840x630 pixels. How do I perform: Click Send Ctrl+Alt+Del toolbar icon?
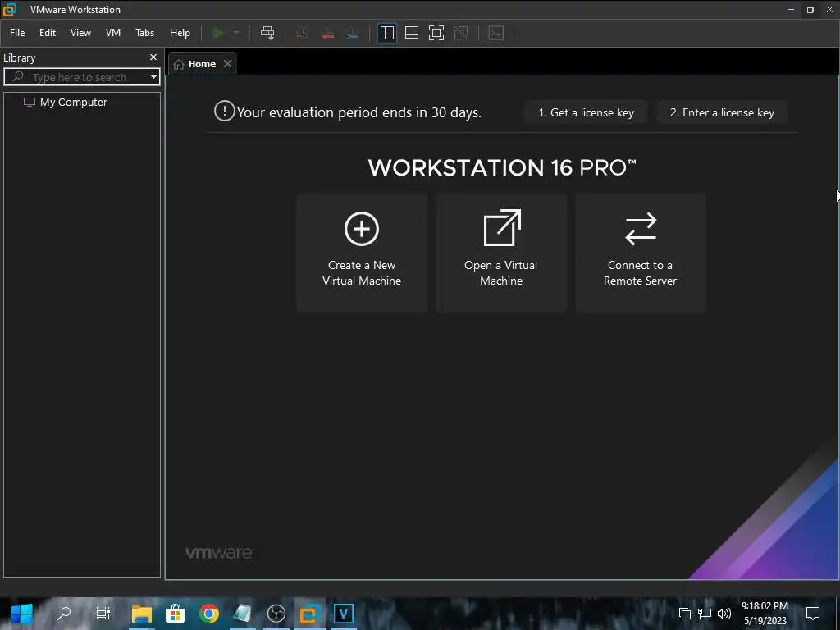(267, 33)
